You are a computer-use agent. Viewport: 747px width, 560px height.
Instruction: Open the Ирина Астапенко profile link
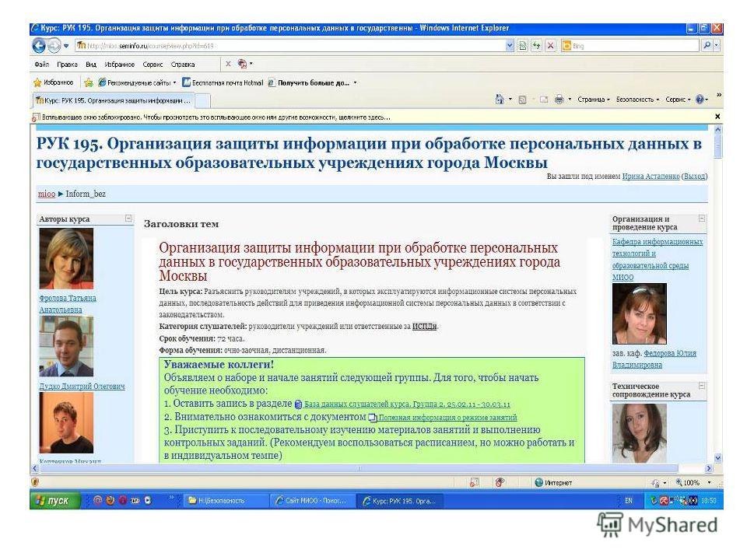651,177
